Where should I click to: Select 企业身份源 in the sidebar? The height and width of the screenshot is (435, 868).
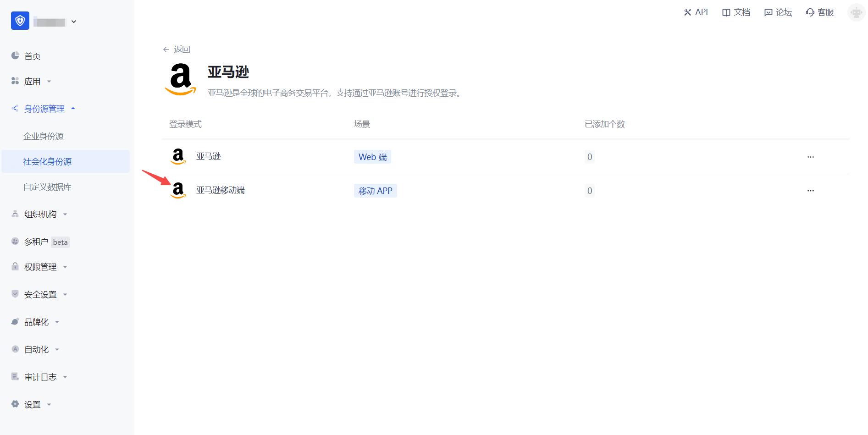pos(44,136)
